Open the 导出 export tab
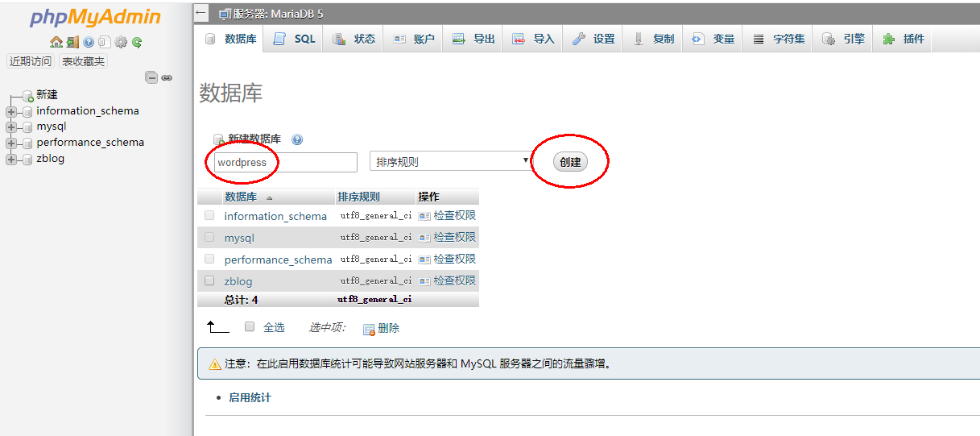Screen dimensions: 980x436 [x=474, y=39]
